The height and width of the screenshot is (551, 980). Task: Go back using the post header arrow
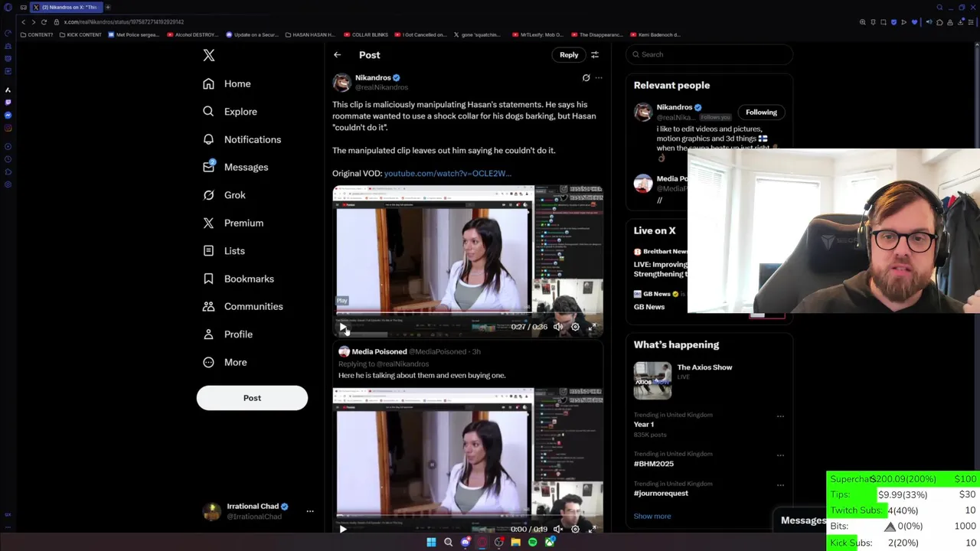(x=337, y=55)
